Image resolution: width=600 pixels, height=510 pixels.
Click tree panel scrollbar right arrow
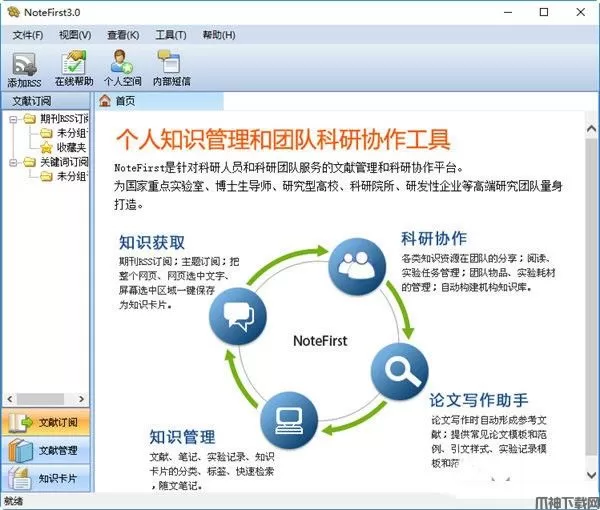pos(82,399)
